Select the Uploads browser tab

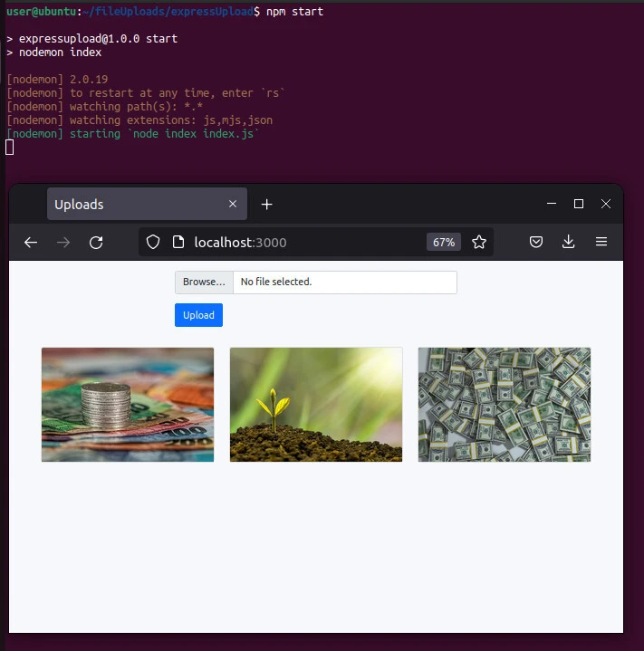tap(127, 205)
